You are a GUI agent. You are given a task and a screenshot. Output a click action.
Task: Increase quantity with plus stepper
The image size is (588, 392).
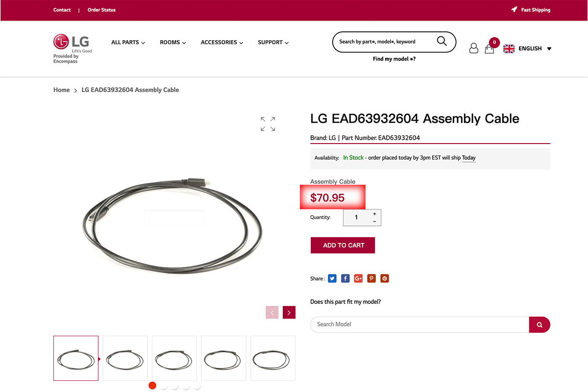point(374,214)
